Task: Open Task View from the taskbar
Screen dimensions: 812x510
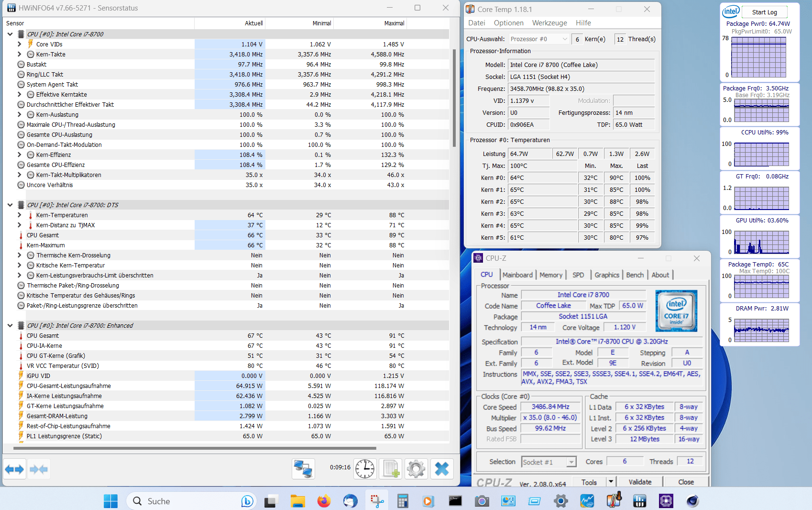Action: click(x=271, y=501)
